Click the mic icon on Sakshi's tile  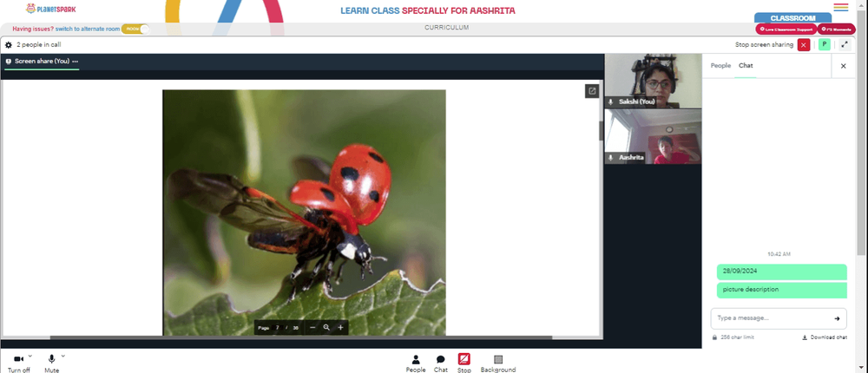610,101
